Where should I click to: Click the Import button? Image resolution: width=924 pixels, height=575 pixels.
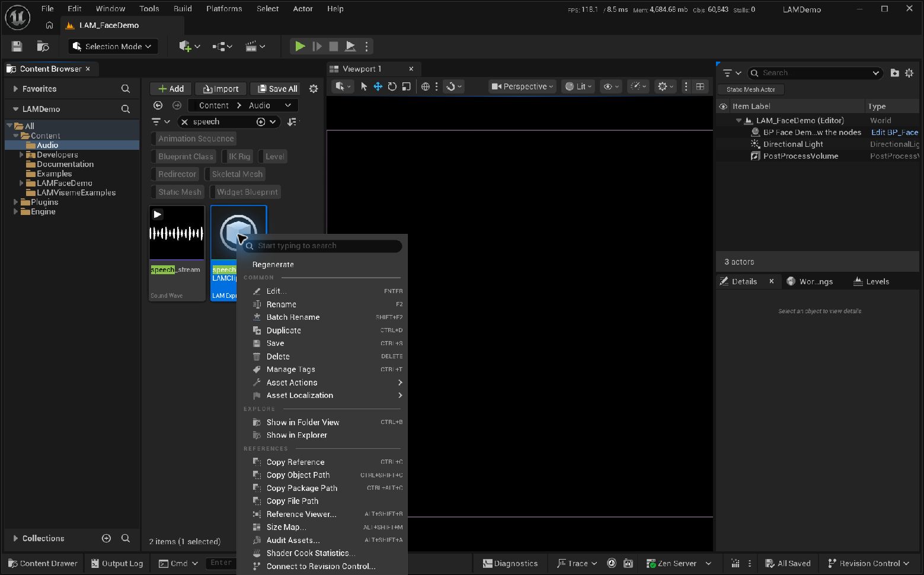(x=221, y=89)
